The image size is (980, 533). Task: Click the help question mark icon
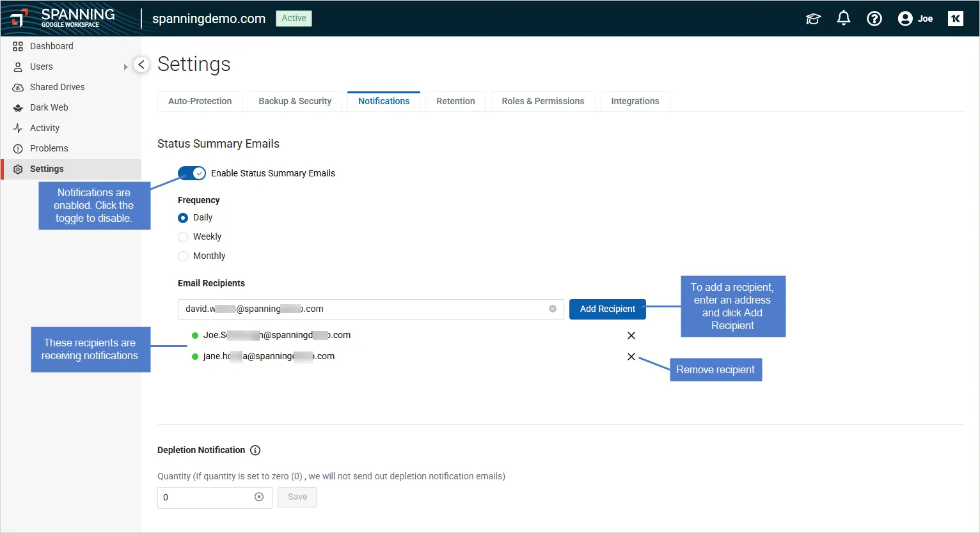[x=874, y=19]
